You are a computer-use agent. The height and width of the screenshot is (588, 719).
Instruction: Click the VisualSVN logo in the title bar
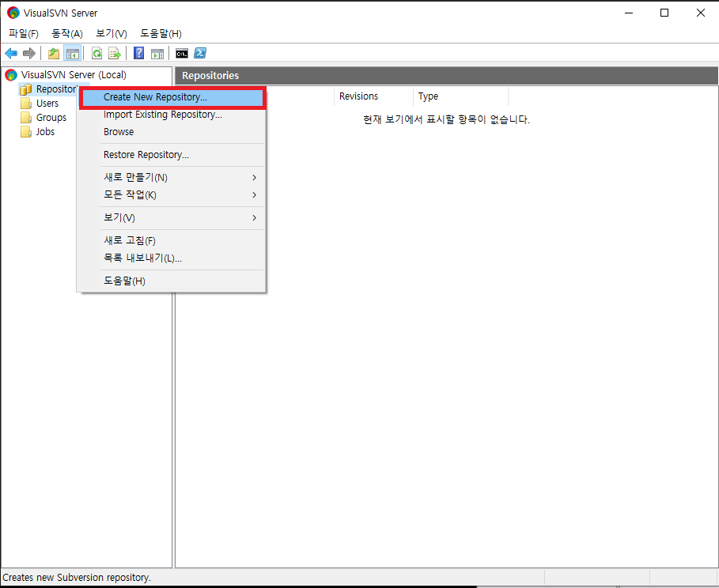pyautogui.click(x=13, y=13)
